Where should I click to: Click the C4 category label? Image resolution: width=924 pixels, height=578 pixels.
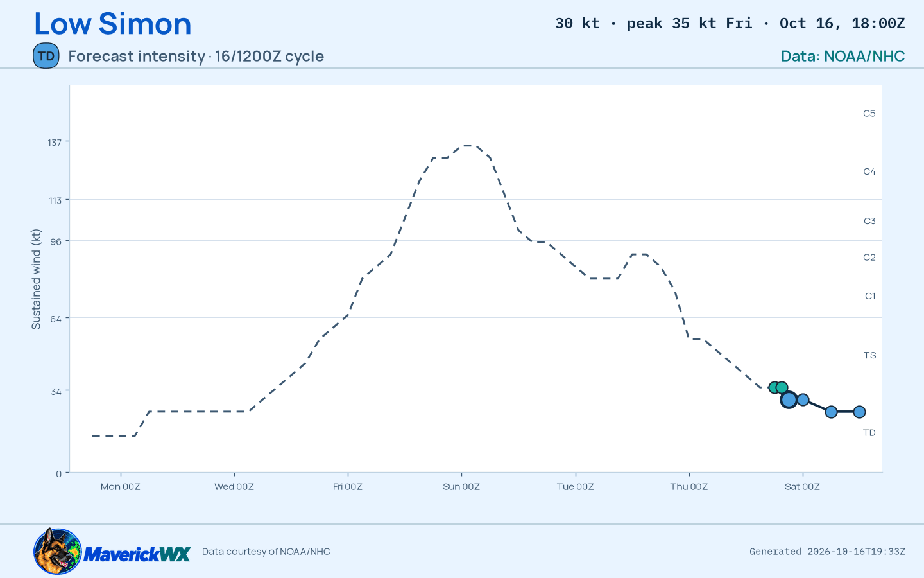coord(869,171)
